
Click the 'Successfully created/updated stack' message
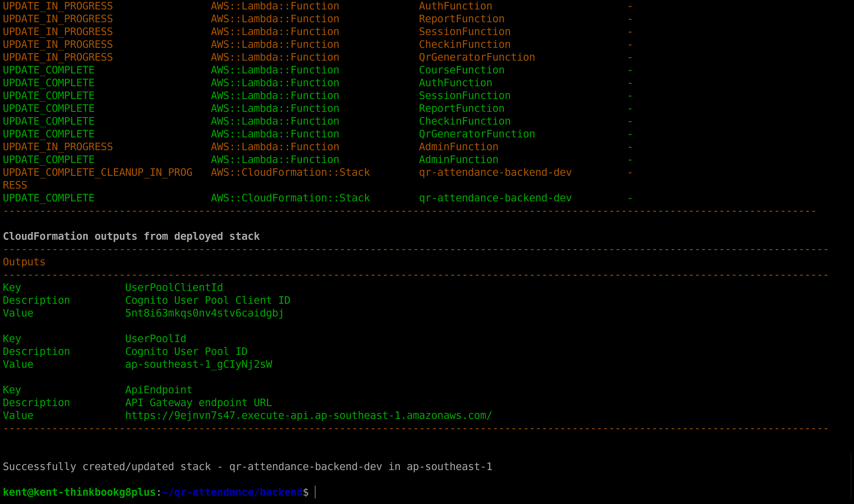[x=247, y=467]
